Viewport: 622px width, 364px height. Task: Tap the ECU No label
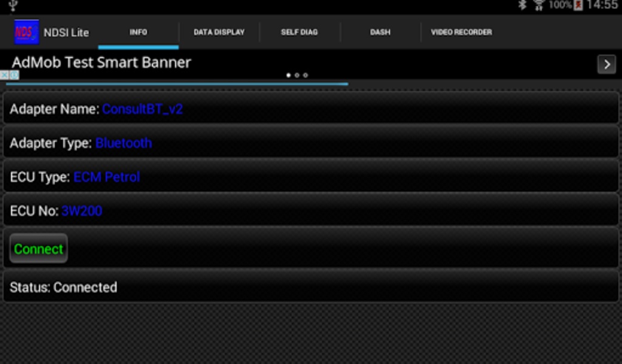(34, 211)
